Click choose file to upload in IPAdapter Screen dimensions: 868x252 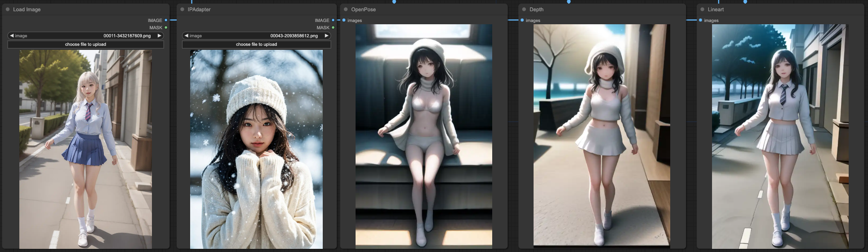[256, 44]
